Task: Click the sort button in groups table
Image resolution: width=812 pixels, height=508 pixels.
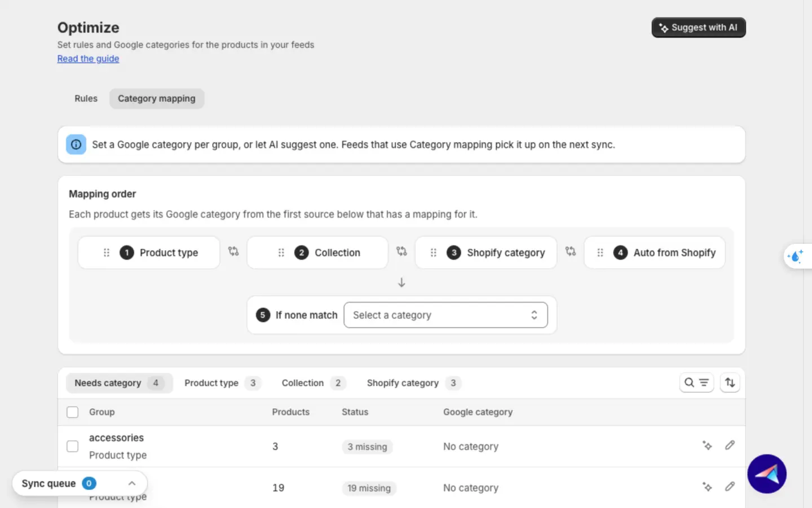Action: (730, 383)
